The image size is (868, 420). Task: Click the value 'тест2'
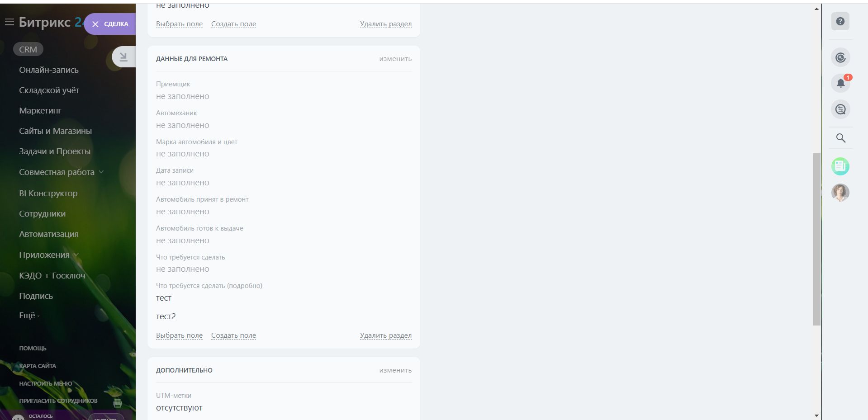(x=166, y=316)
